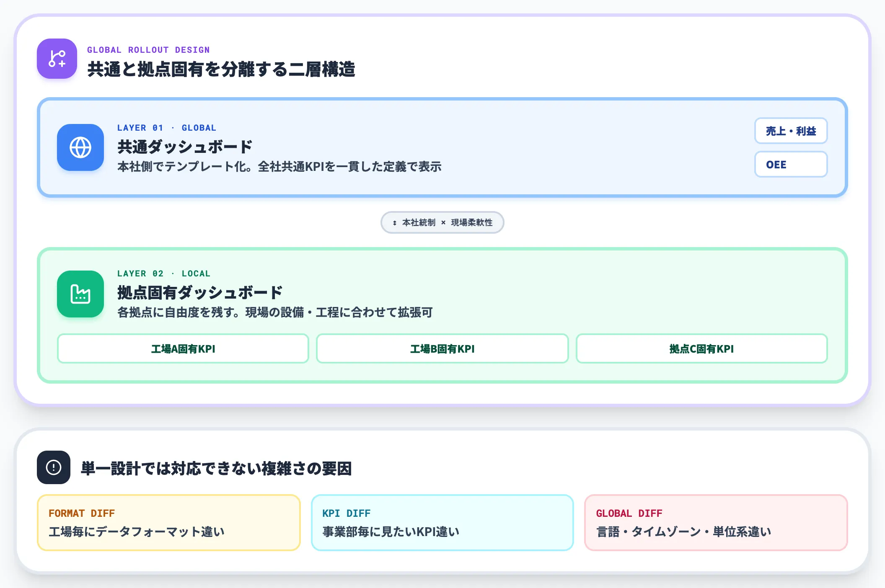885x588 pixels.
Task: Click the LAYER 02 · LOCAL label
Action: [164, 273]
